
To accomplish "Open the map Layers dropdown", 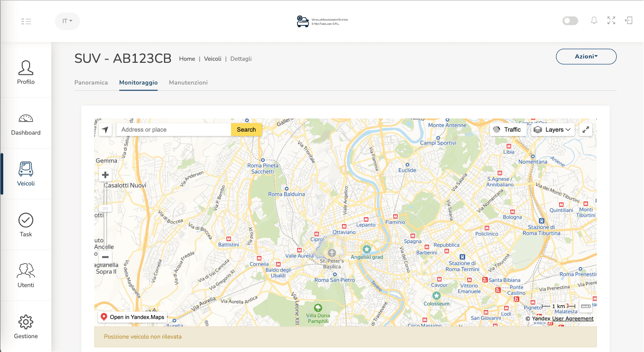I will [553, 130].
